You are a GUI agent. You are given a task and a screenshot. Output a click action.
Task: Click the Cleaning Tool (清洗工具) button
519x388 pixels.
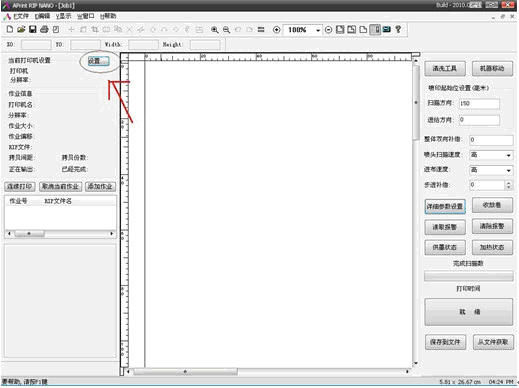coord(445,69)
